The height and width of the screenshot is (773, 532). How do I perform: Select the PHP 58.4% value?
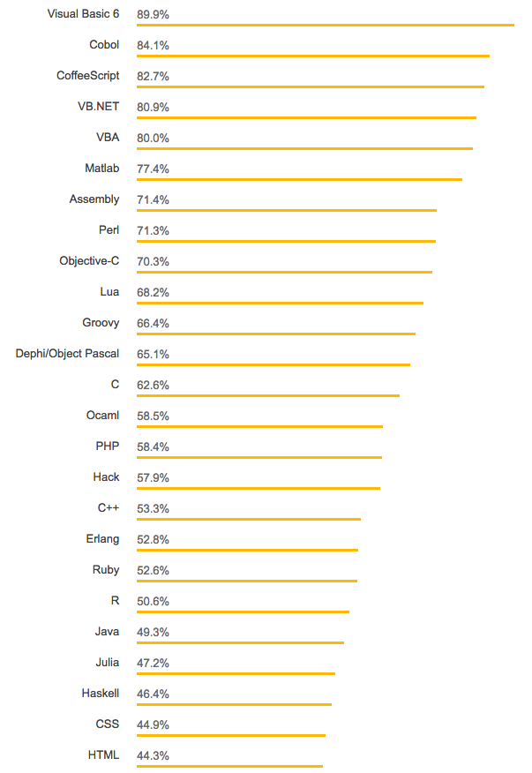click(x=153, y=447)
